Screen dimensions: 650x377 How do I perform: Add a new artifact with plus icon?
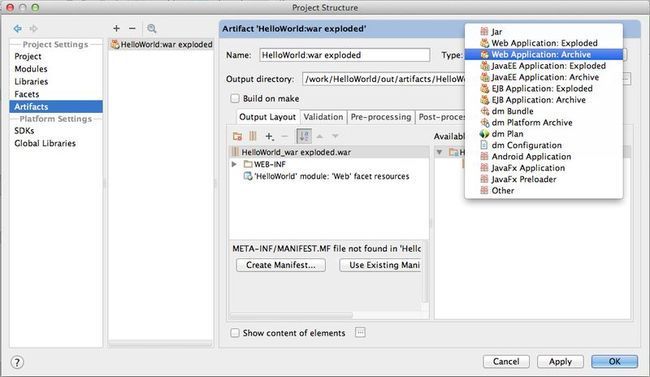click(116, 28)
